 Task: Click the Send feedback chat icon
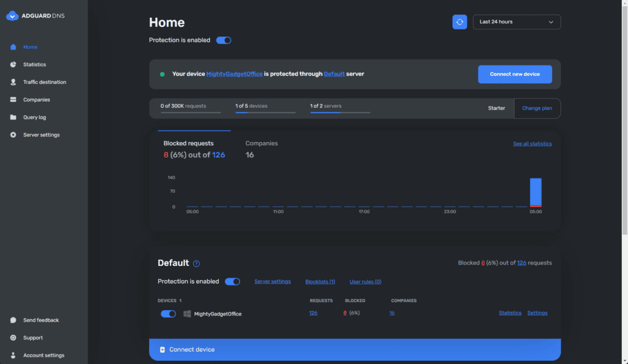[x=13, y=320]
